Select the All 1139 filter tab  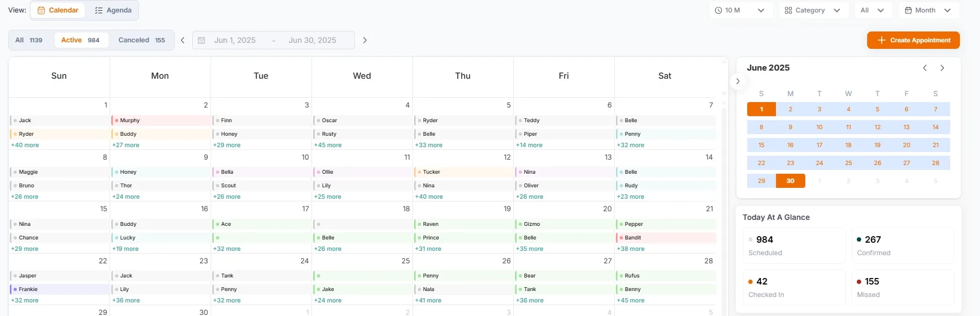[x=29, y=40]
